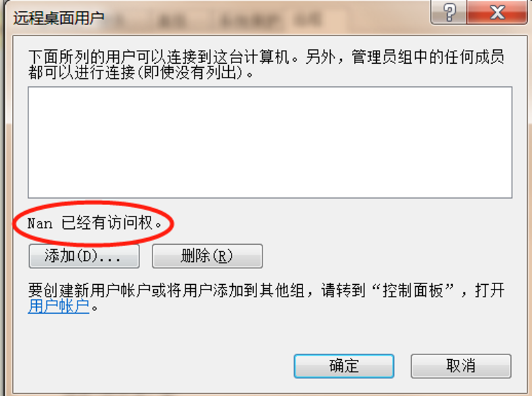Viewport: 532px width, 396px height.
Task: Click the second description line 都可以进行连接
Action: tap(141, 72)
